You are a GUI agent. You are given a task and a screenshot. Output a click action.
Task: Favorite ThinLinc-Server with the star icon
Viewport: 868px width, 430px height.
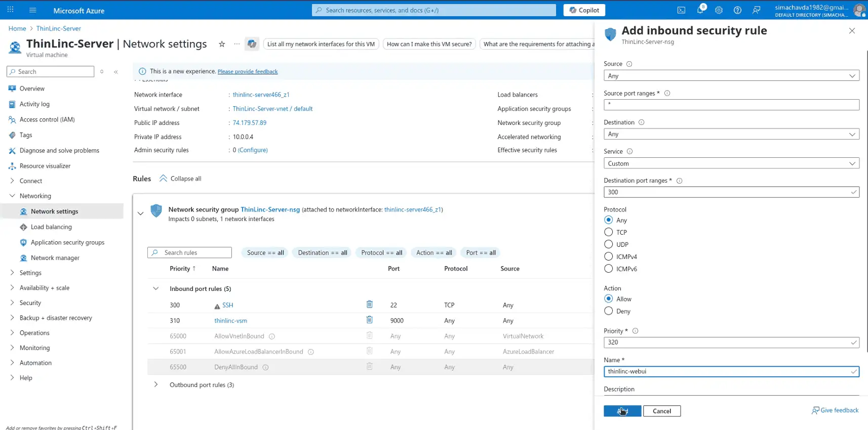(x=222, y=44)
